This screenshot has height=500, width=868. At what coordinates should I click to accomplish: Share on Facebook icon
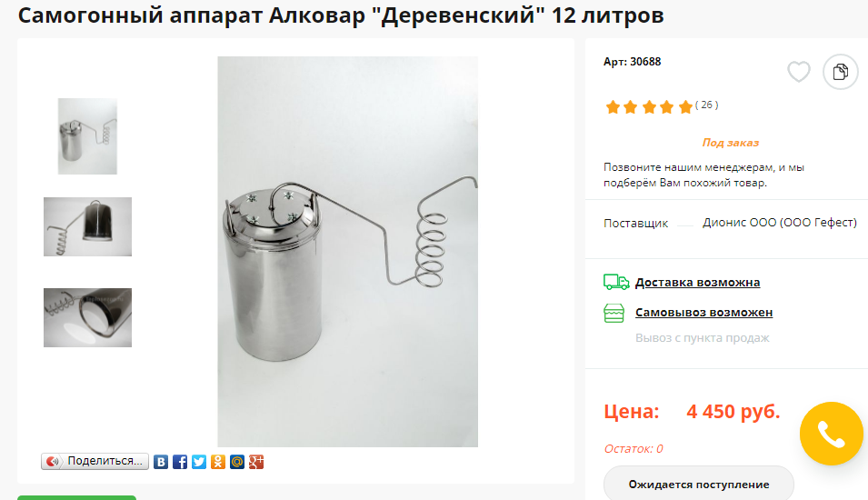tap(180, 462)
